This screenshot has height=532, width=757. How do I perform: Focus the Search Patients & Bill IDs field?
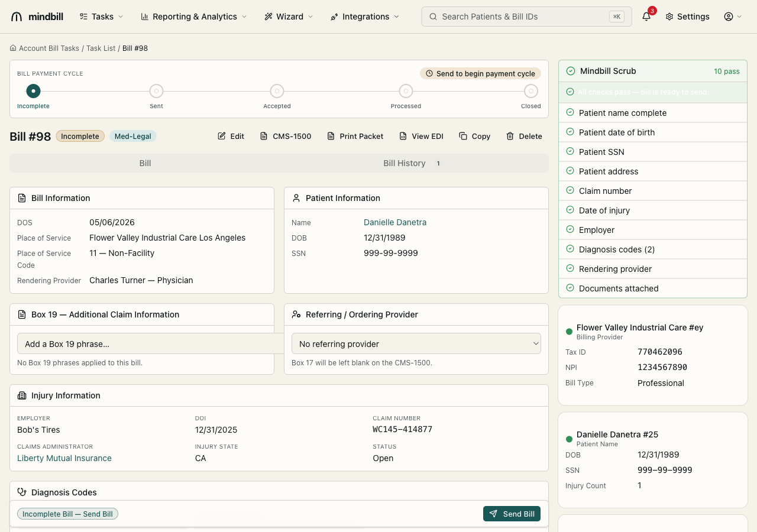(x=526, y=17)
